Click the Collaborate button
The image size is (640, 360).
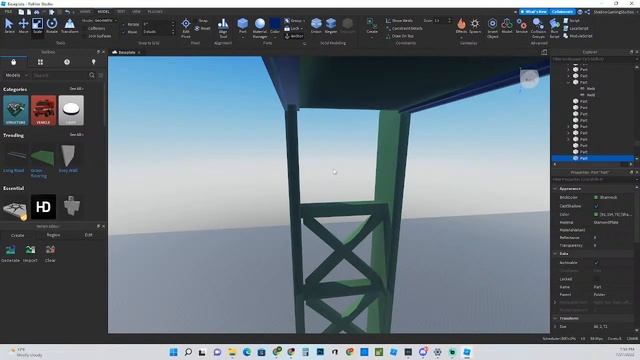[562, 12]
